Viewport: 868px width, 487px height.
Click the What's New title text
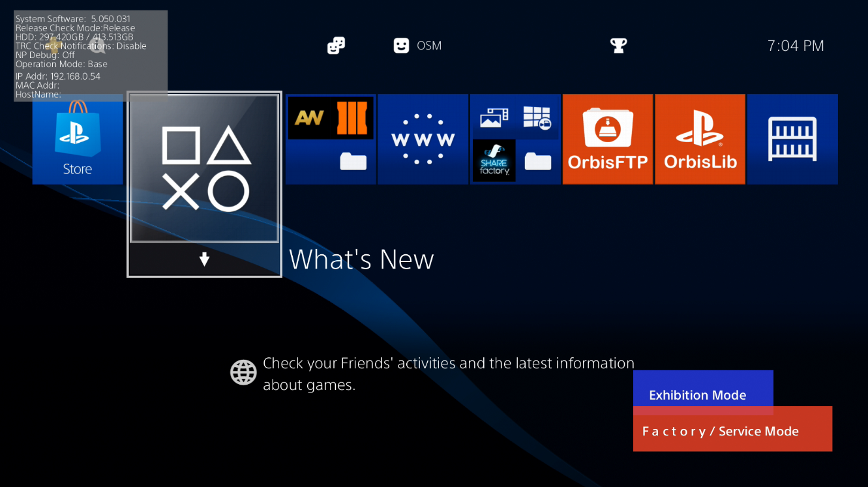(x=361, y=259)
